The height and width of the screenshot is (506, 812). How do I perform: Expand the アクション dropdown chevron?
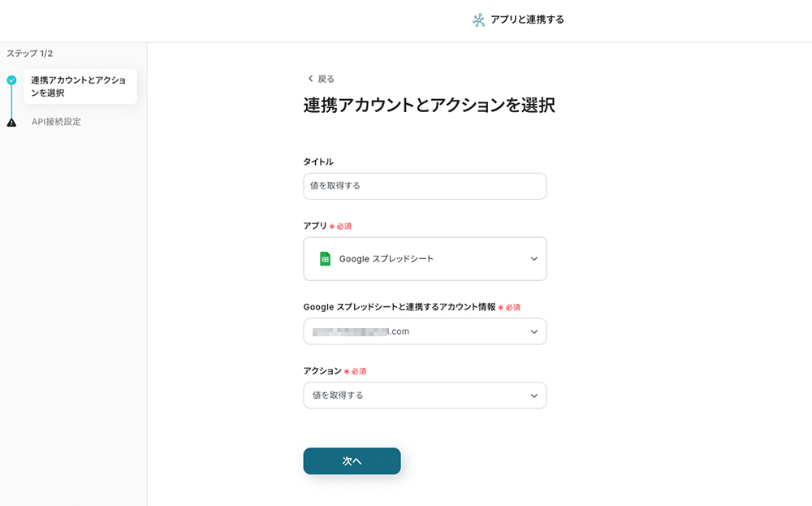533,396
